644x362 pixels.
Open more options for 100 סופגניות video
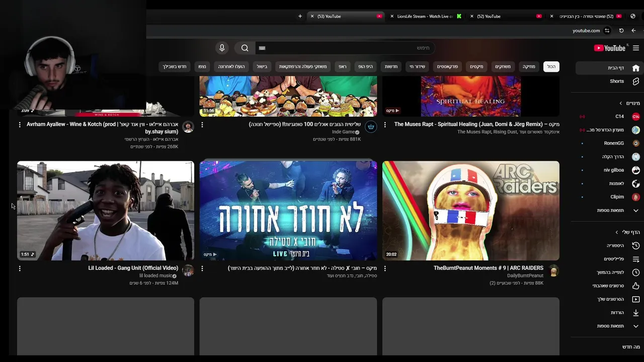point(202,125)
